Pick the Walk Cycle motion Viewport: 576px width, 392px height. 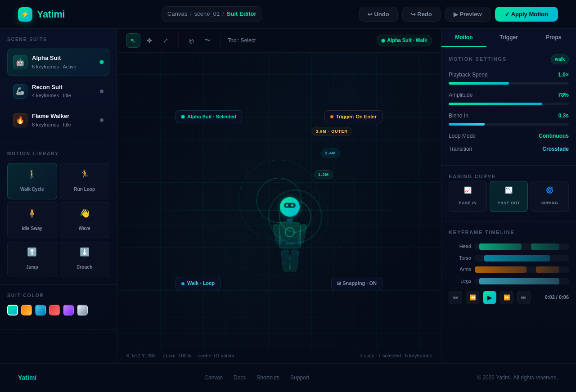coord(32,181)
